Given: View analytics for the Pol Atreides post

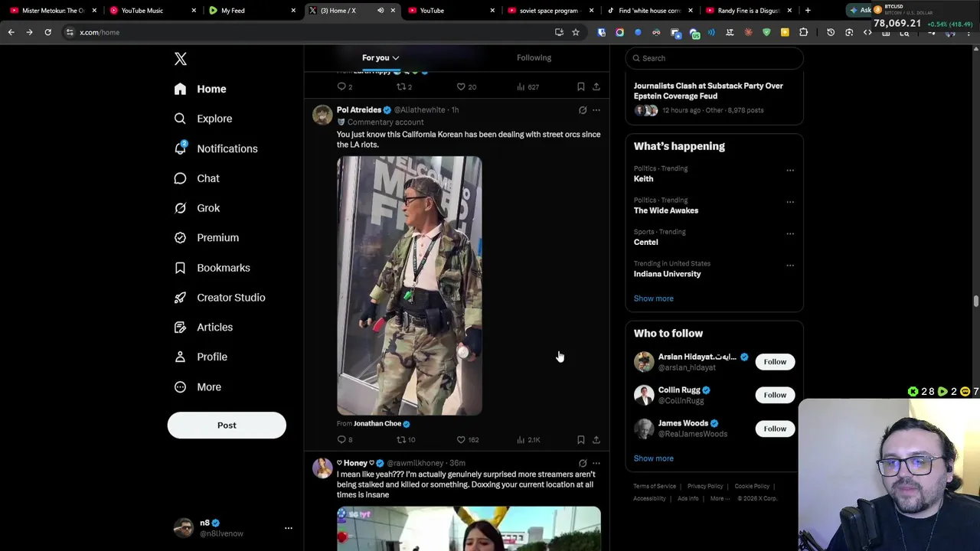Looking at the screenshot, I should 528,440.
